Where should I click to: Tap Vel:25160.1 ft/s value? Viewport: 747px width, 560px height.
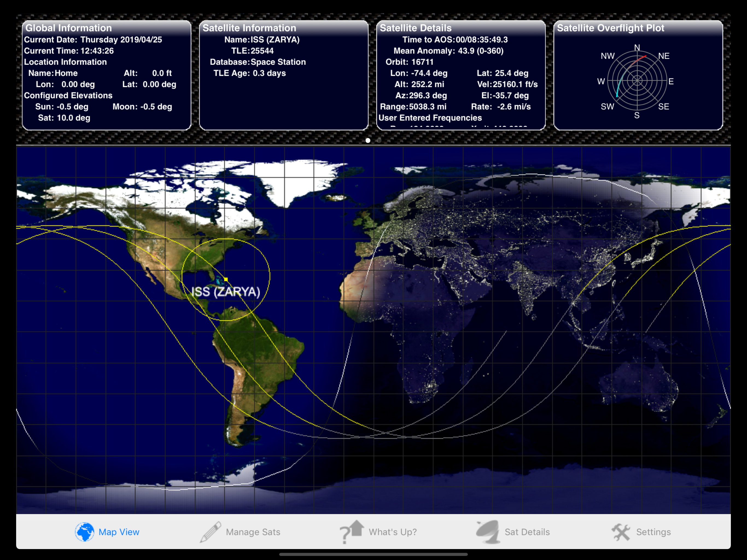(x=507, y=84)
